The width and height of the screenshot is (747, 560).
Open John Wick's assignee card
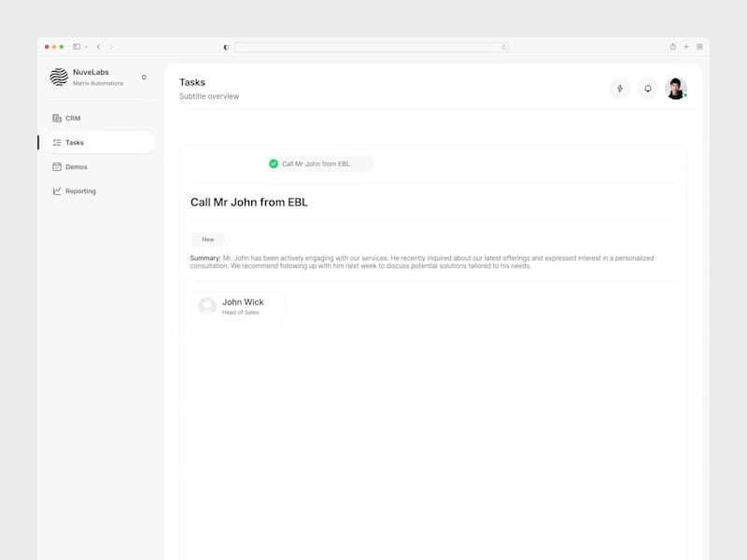pos(238,305)
